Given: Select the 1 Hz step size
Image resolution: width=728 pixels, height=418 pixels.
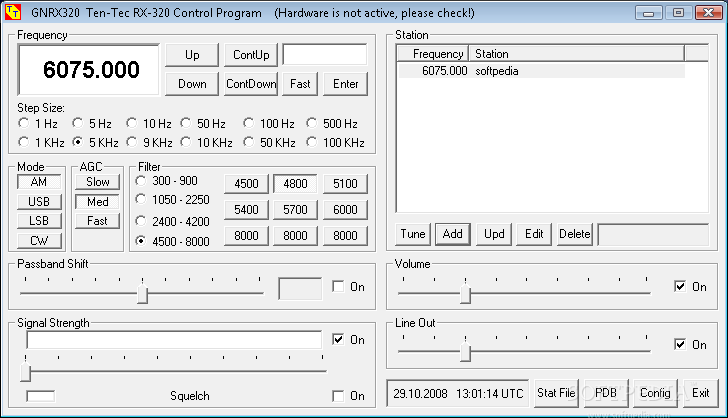Looking at the screenshot, I should click(38, 124).
